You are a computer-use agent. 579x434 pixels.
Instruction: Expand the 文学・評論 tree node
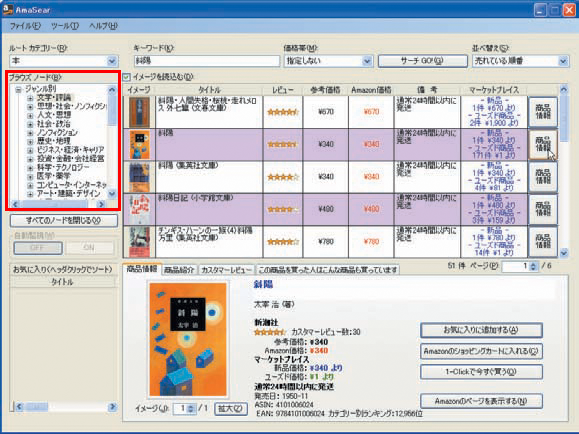pos(30,98)
